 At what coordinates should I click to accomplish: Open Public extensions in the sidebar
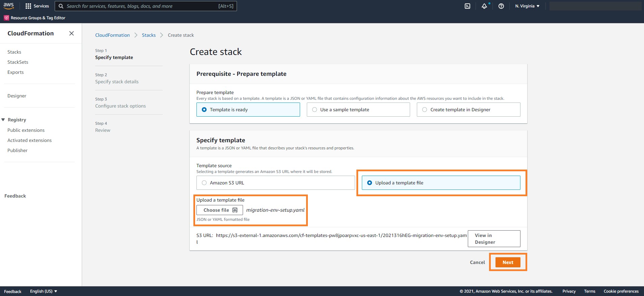pyautogui.click(x=26, y=130)
